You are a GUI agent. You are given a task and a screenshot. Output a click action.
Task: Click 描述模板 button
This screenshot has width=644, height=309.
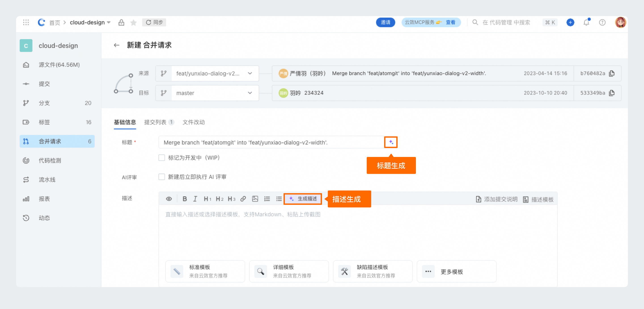(538, 199)
